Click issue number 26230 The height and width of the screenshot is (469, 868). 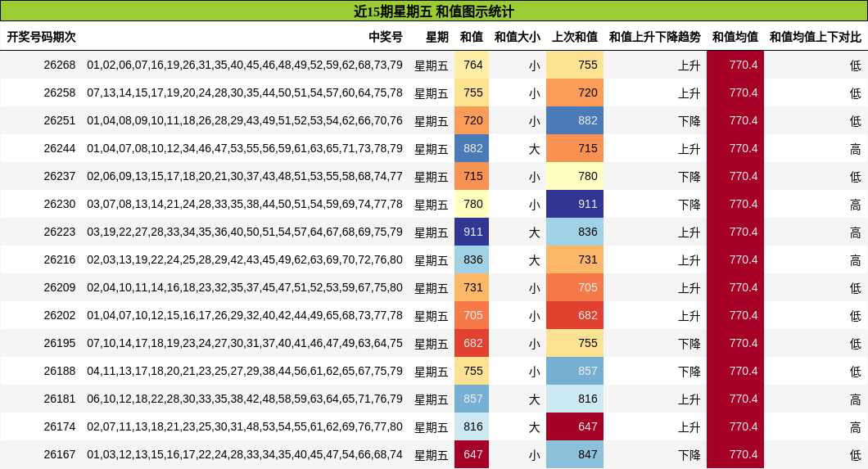click(x=60, y=204)
